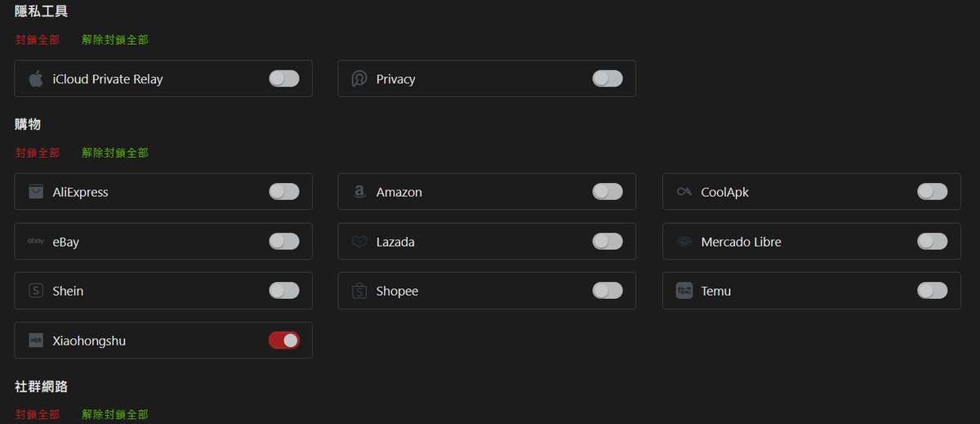This screenshot has width=980, height=424.
Task: Disable the Xiaohongshu block toggle
Action: (284, 341)
